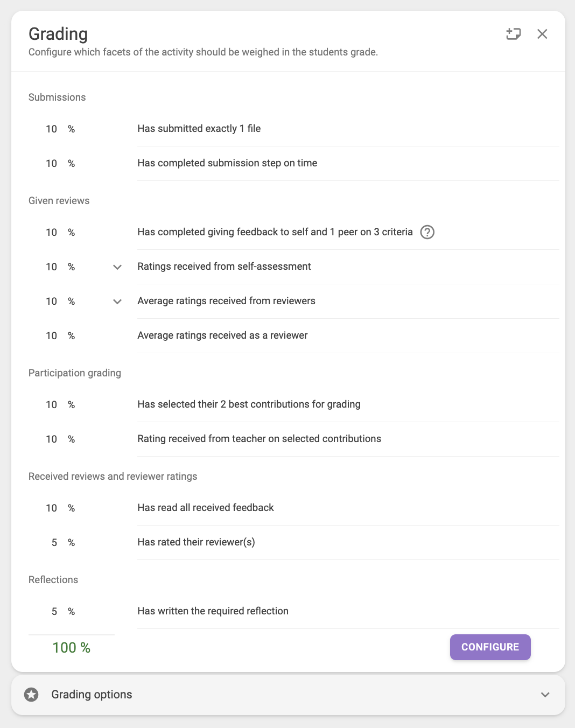Viewport: 575px width, 728px height.
Task: Edit percentage for Has read all received feedback
Action: pos(52,508)
